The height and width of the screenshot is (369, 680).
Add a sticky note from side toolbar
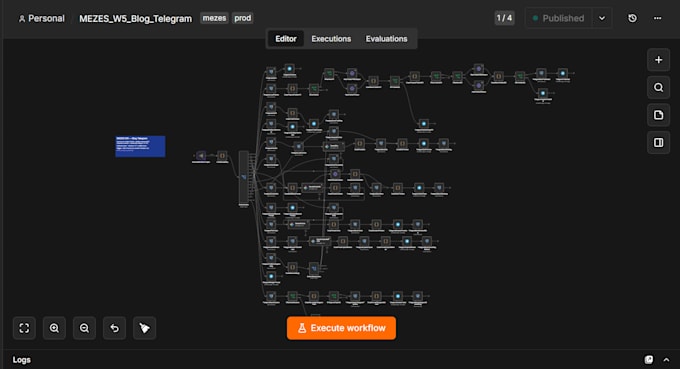[x=658, y=115]
